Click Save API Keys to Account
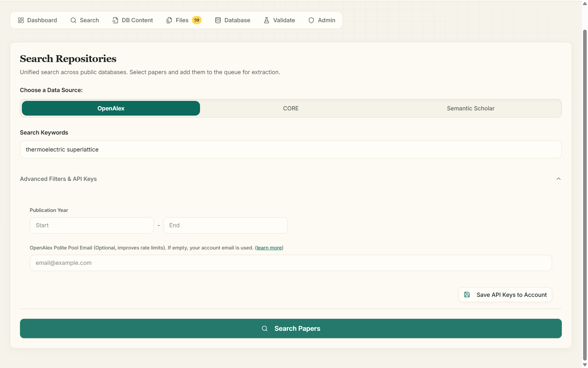Screen dimensions: 588x368 (505, 295)
